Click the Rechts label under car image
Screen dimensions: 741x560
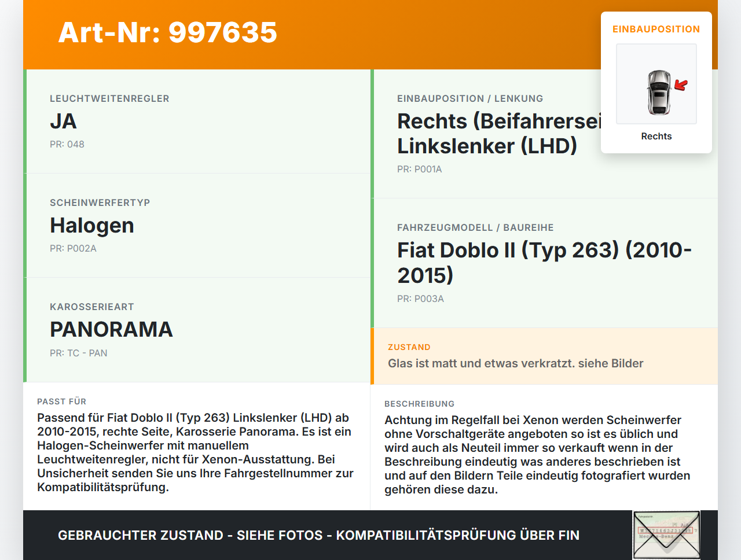(656, 136)
